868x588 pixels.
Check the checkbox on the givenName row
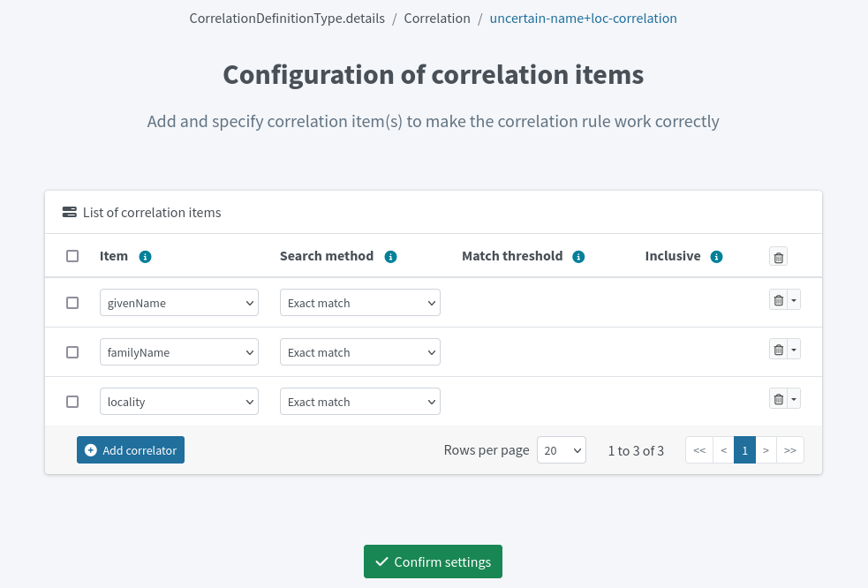72,302
